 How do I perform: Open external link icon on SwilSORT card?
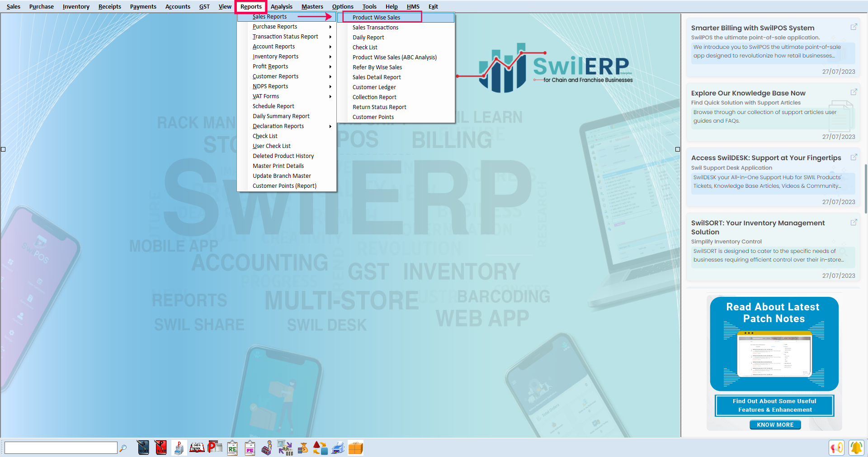[854, 222]
